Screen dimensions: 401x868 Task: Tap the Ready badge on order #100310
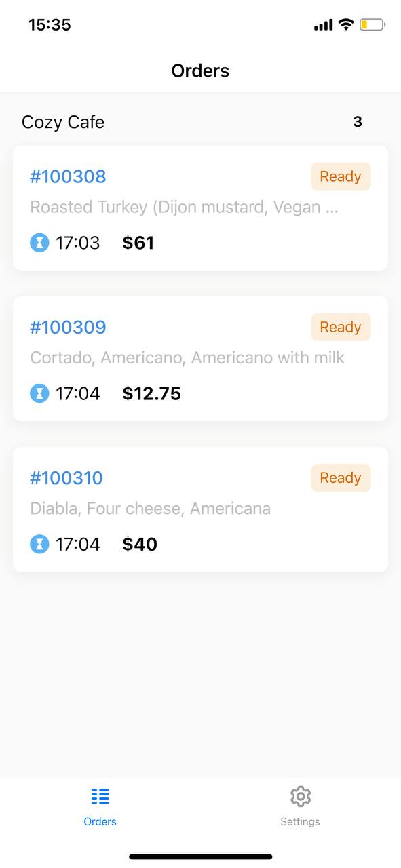tap(341, 477)
